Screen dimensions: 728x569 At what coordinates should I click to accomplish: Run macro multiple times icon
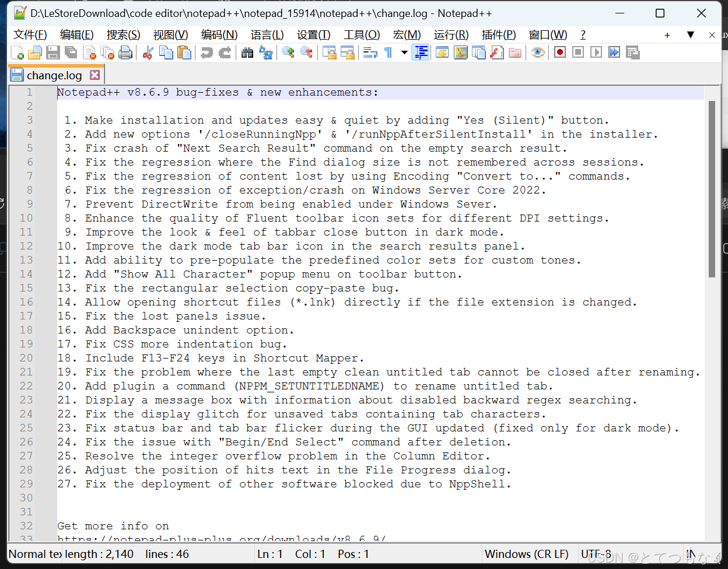614,53
